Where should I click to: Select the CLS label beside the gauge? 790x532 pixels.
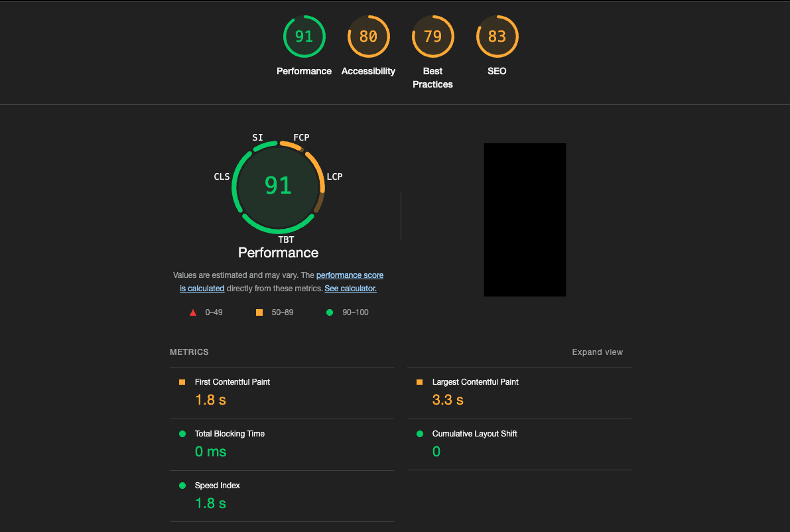pyautogui.click(x=222, y=176)
